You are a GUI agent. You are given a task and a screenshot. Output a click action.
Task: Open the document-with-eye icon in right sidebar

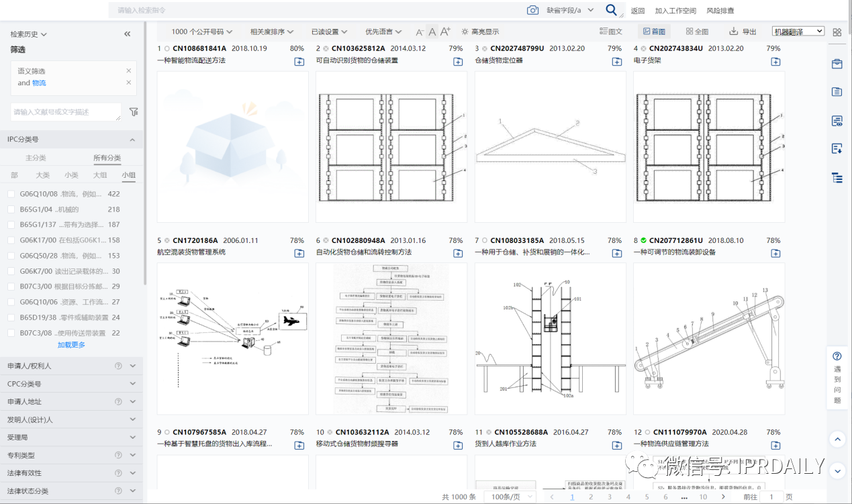[x=837, y=121]
